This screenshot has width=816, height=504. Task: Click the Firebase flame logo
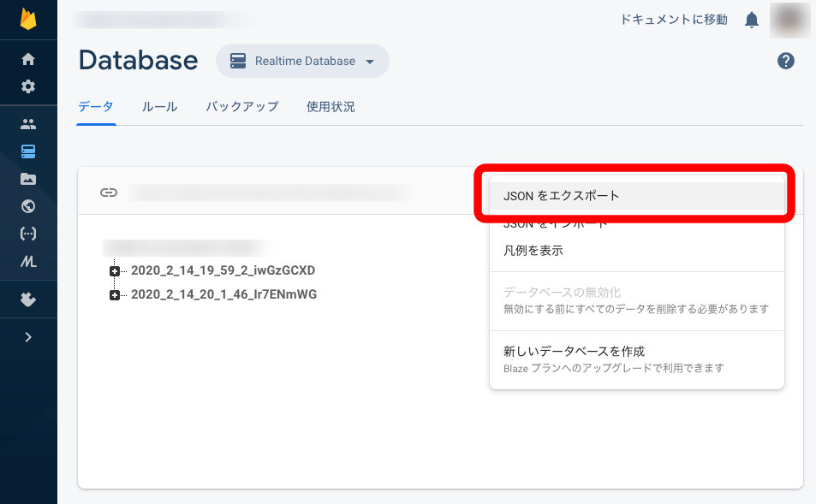[28, 19]
